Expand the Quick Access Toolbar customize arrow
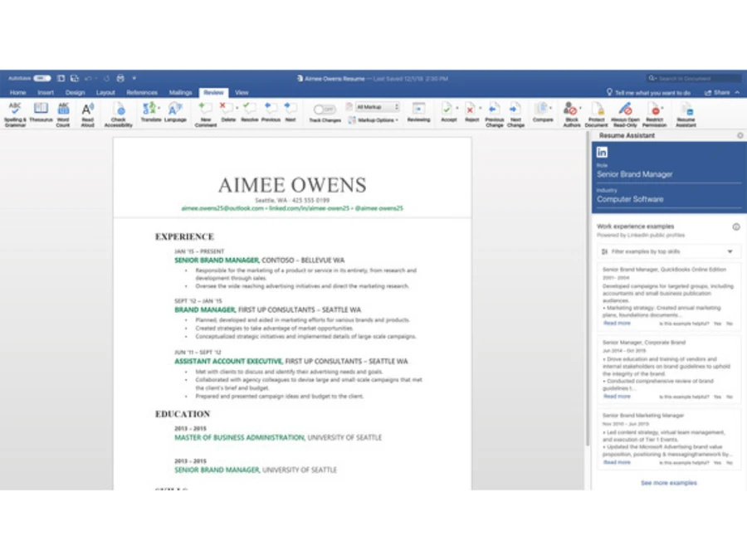Viewport: 747px width, 560px height. (x=134, y=78)
